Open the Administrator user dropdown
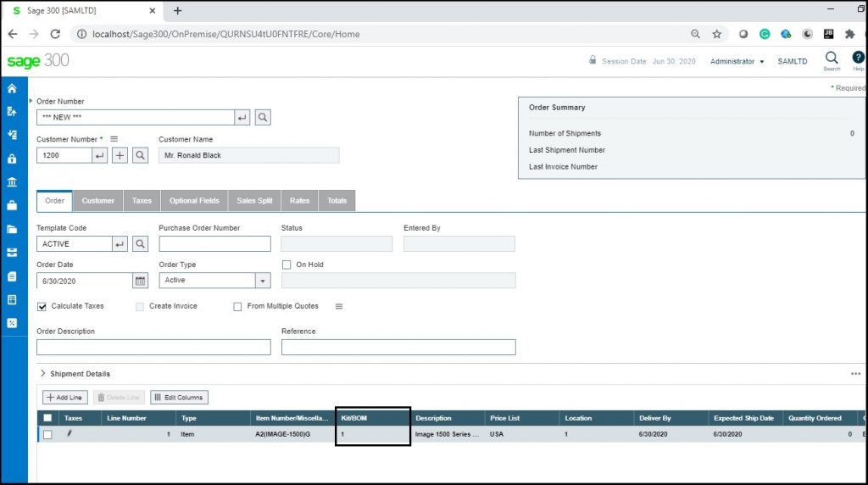The image size is (868, 485). (737, 62)
